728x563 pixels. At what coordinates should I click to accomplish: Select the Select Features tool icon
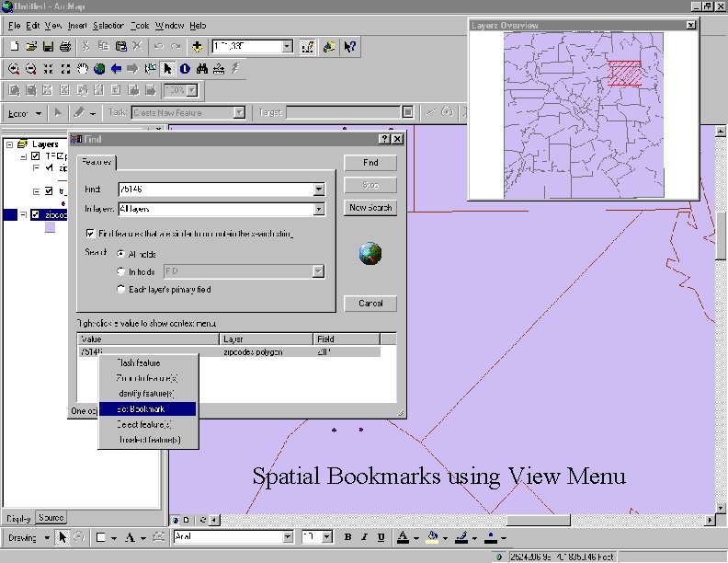[150, 69]
